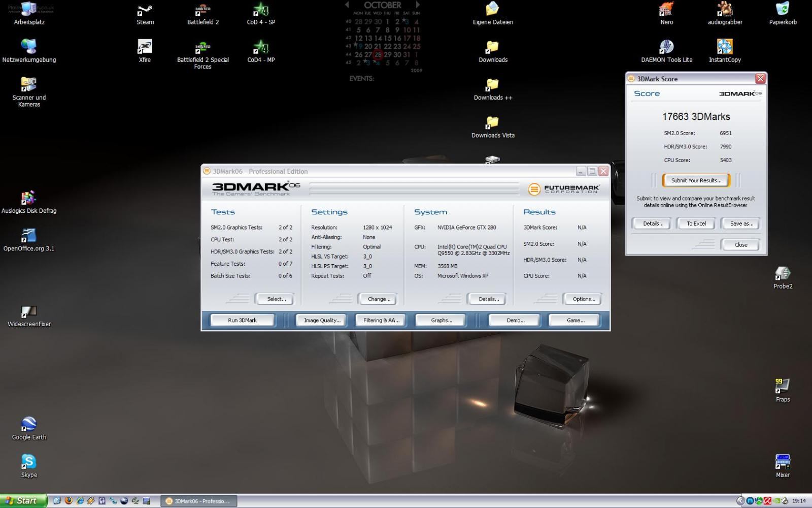Select Auslogics Disk Defrag icon
Viewport: 812px width, 508px height.
[x=29, y=202]
